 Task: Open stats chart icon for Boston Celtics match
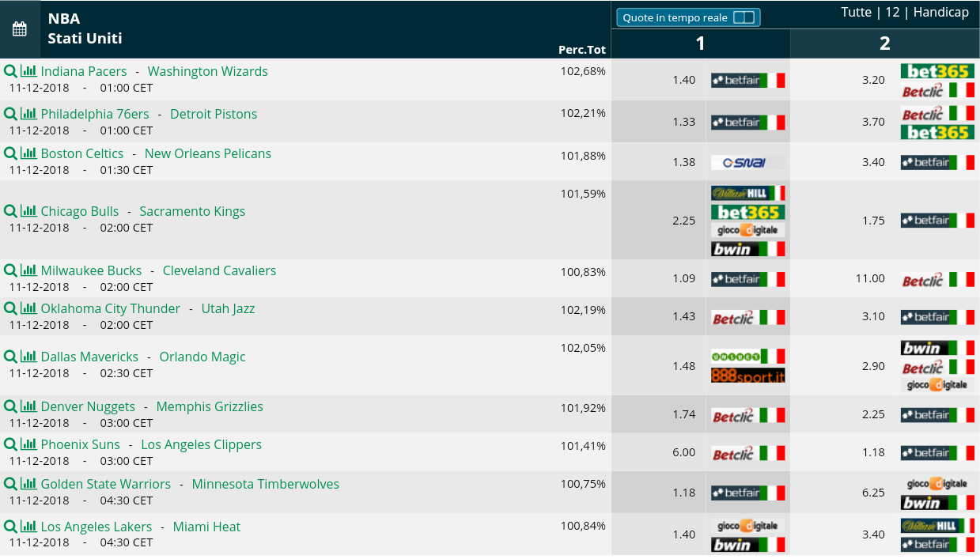click(x=28, y=153)
